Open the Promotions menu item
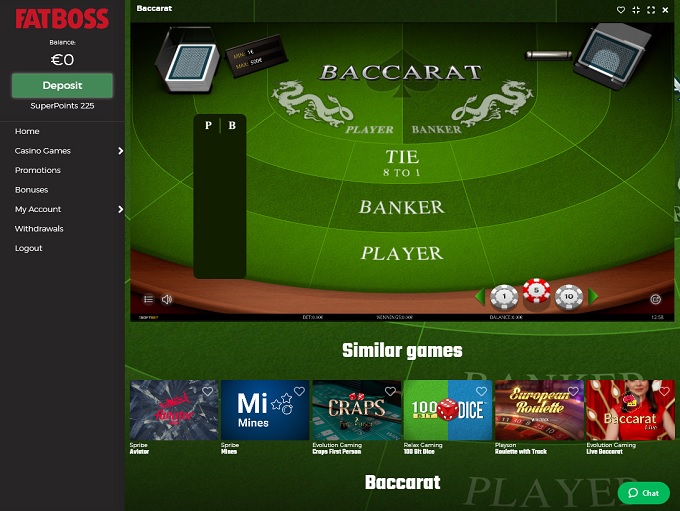680x511 pixels. tap(38, 170)
